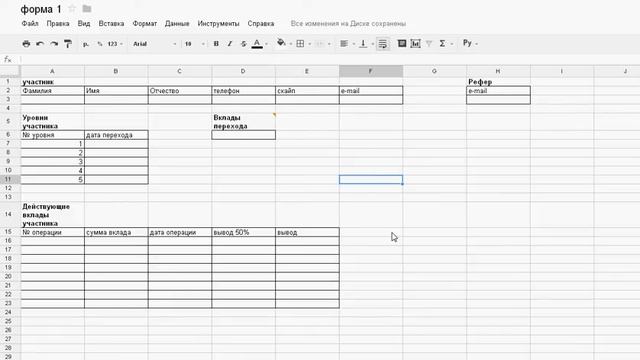Click the cell containing Имя
This screenshot has width=640, height=360.
(116, 91)
